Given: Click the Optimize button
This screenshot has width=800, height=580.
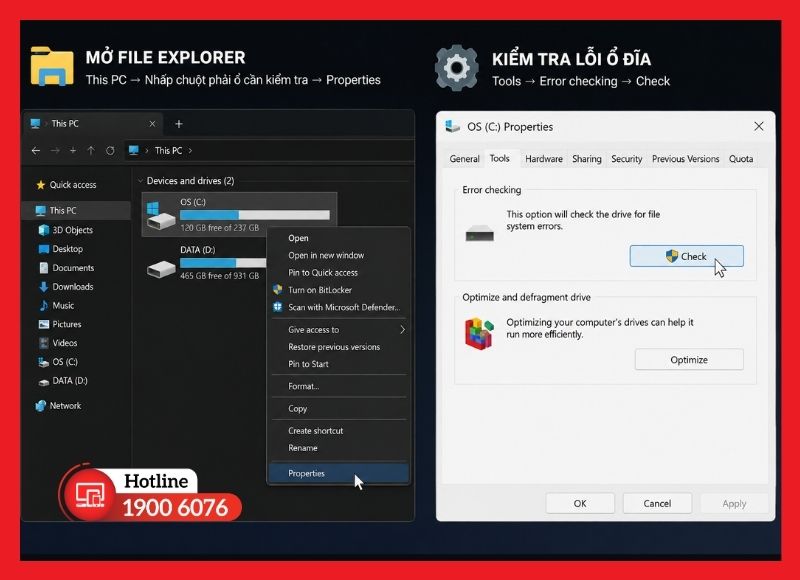Looking at the screenshot, I should coord(689,360).
